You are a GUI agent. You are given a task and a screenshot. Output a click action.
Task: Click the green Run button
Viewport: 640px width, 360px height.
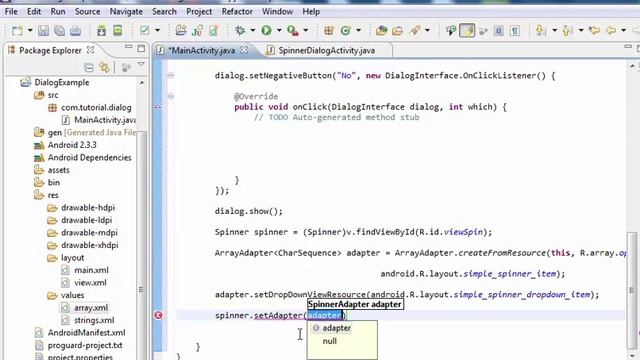click(267, 31)
